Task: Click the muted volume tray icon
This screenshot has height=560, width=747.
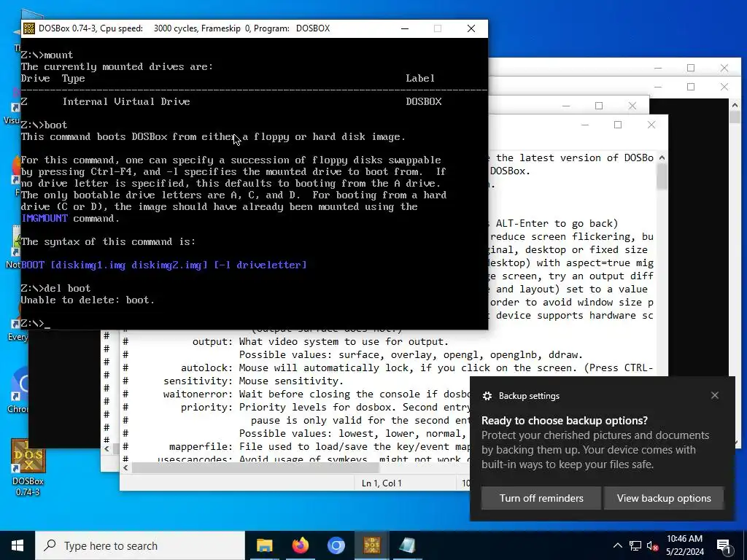Action: tap(653, 546)
